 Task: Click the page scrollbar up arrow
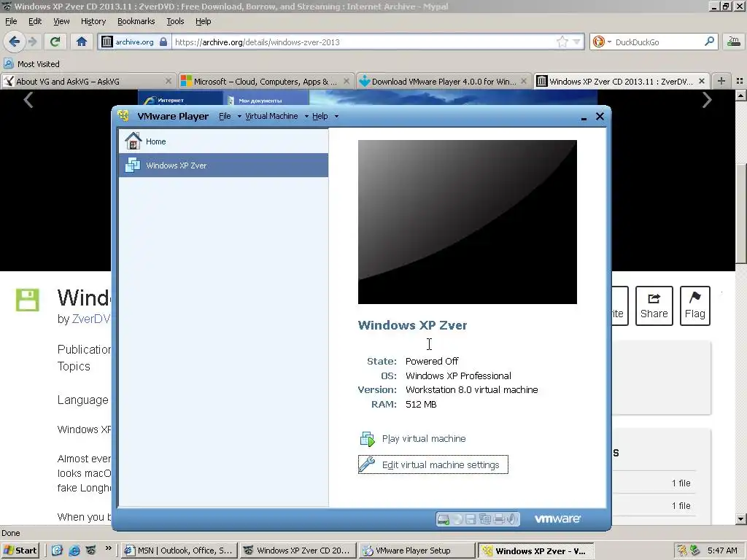741,96
